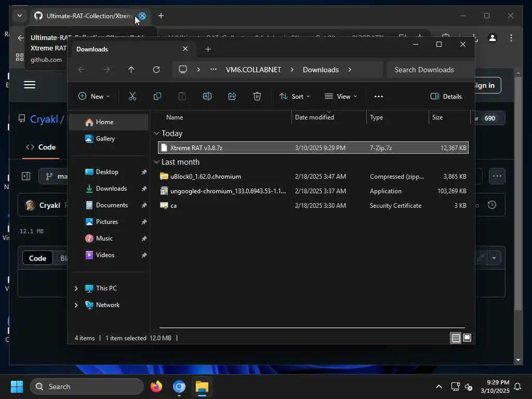532x399 pixels.
Task: Select Gallery in navigation pane
Action: click(109, 139)
